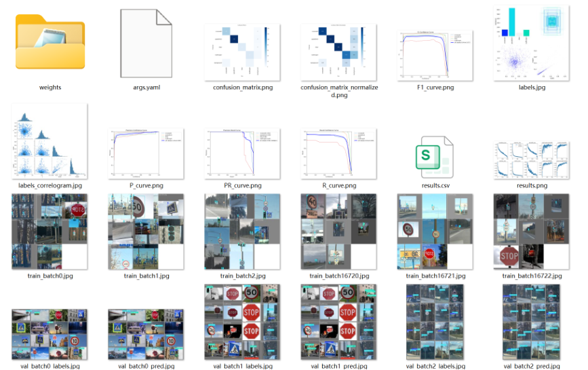Viewport: 588px width, 370px height.
Task: Click the 'train_batch2.jpg' file name
Action: pyautogui.click(x=243, y=276)
